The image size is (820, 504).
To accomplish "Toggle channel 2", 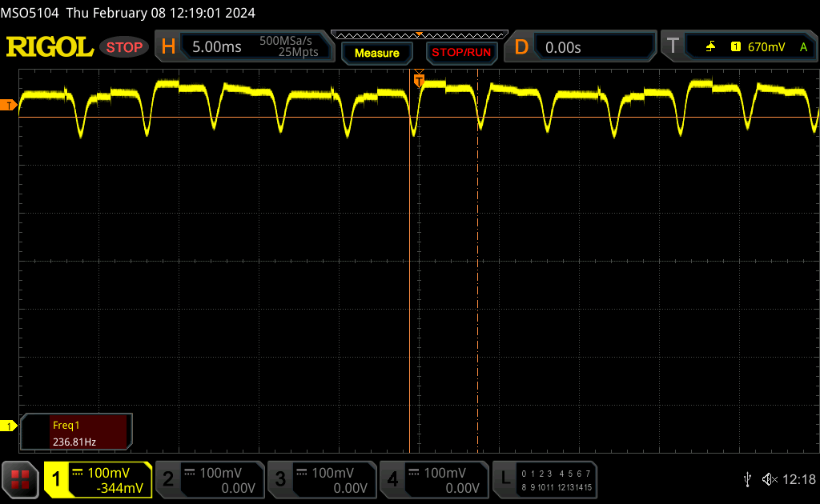I will (x=168, y=479).
